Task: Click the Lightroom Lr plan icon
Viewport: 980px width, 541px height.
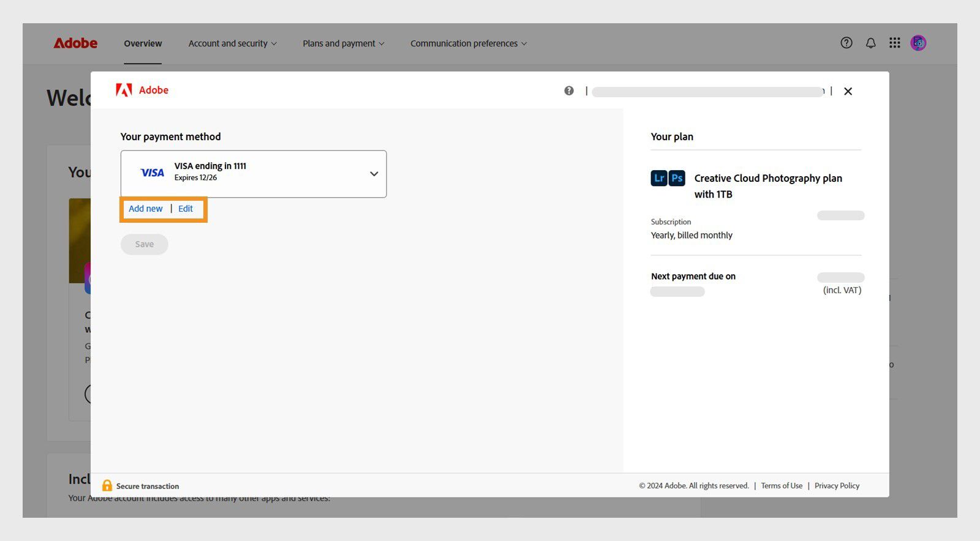Action: (659, 178)
